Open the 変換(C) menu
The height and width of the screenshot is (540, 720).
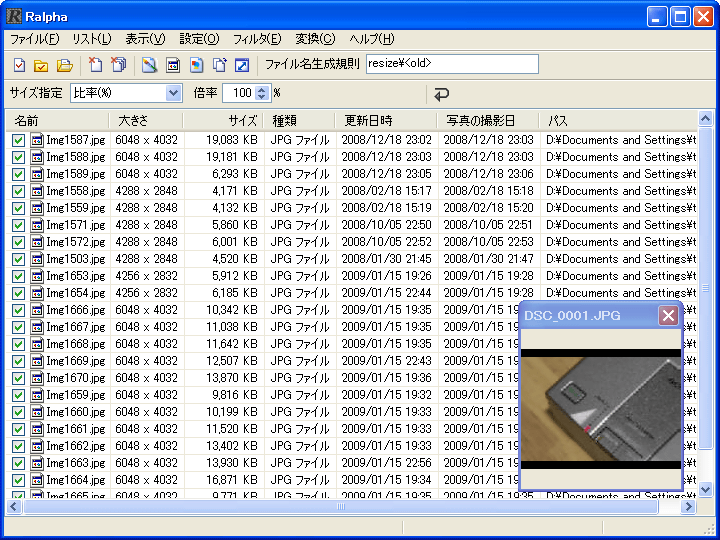[315, 39]
